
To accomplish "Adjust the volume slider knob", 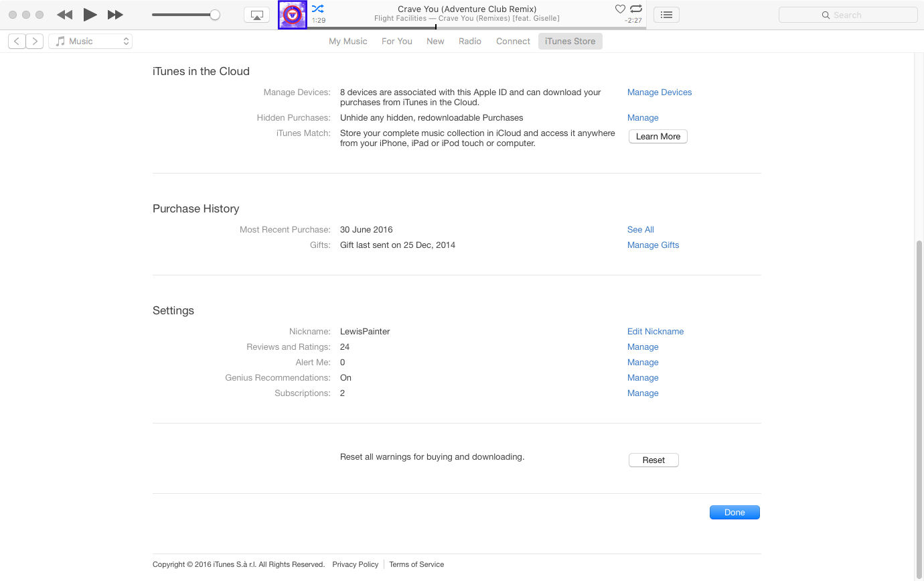I will (215, 15).
